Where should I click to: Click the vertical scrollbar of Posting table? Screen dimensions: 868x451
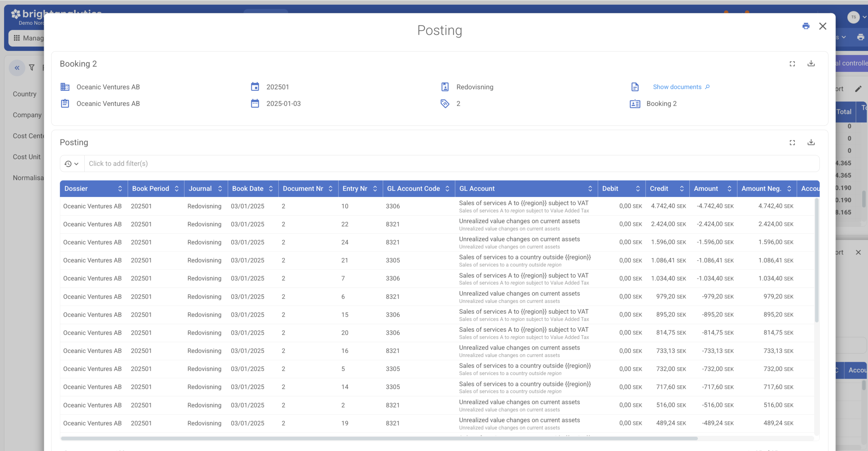pyautogui.click(x=816, y=260)
